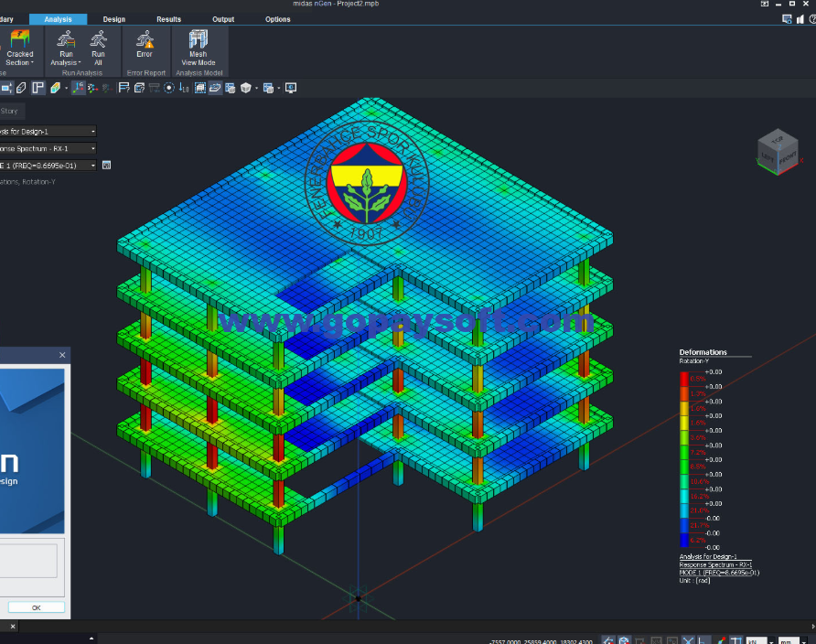The image size is (816, 644).
Task: Click the red legend color band
Action: click(x=684, y=379)
